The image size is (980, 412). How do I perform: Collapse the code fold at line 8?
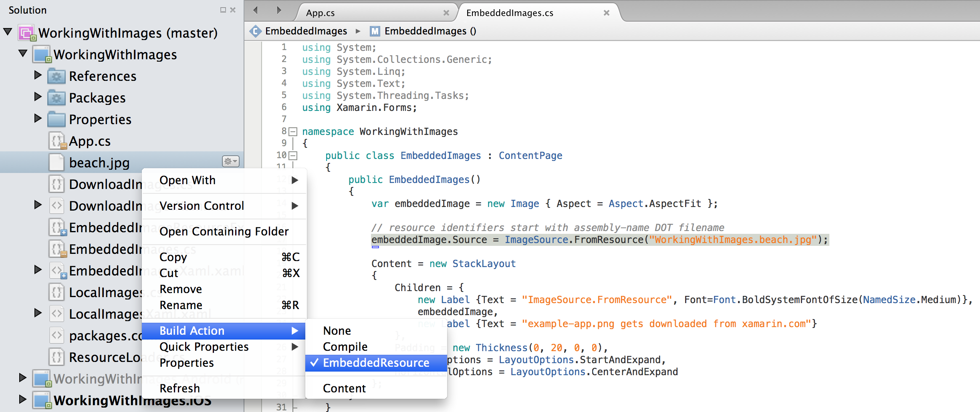click(x=293, y=131)
